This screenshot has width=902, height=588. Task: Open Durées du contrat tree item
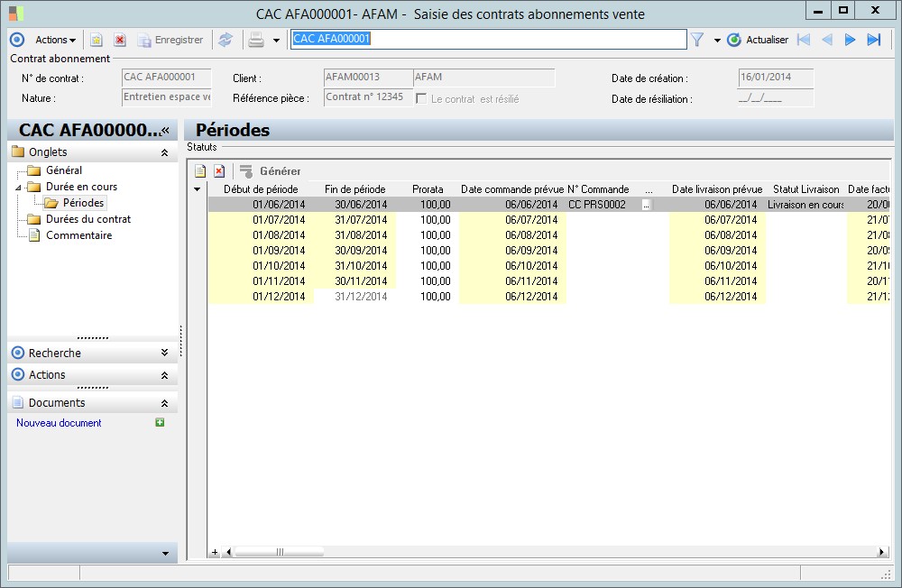point(88,219)
